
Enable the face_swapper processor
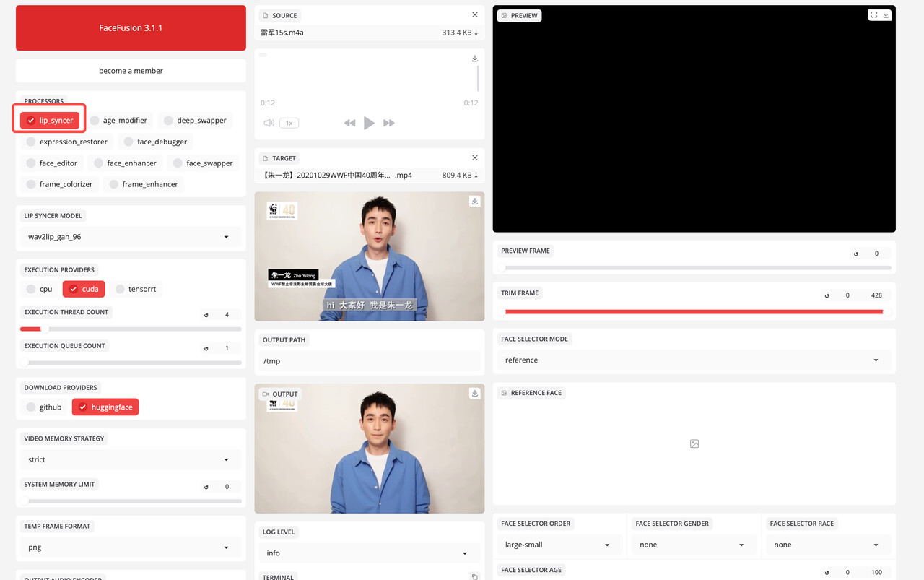(201, 163)
